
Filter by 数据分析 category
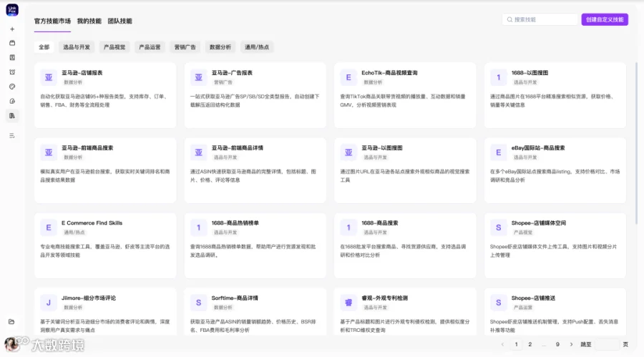pos(220,47)
